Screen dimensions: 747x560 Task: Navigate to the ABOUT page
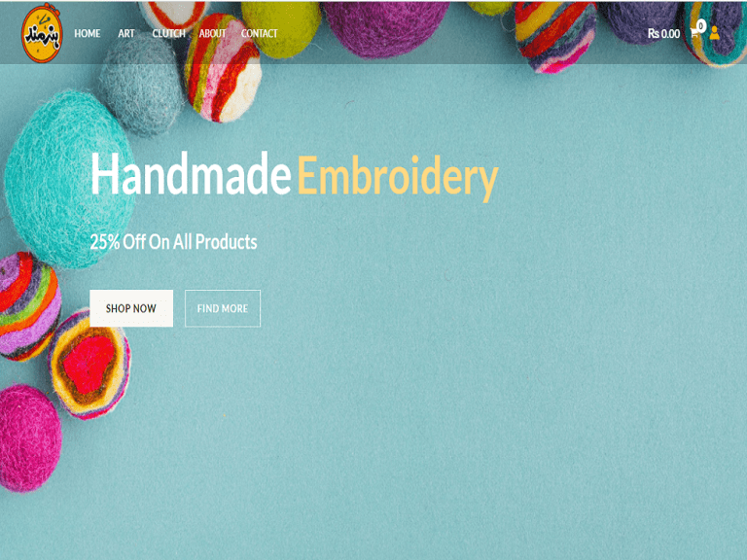[212, 33]
